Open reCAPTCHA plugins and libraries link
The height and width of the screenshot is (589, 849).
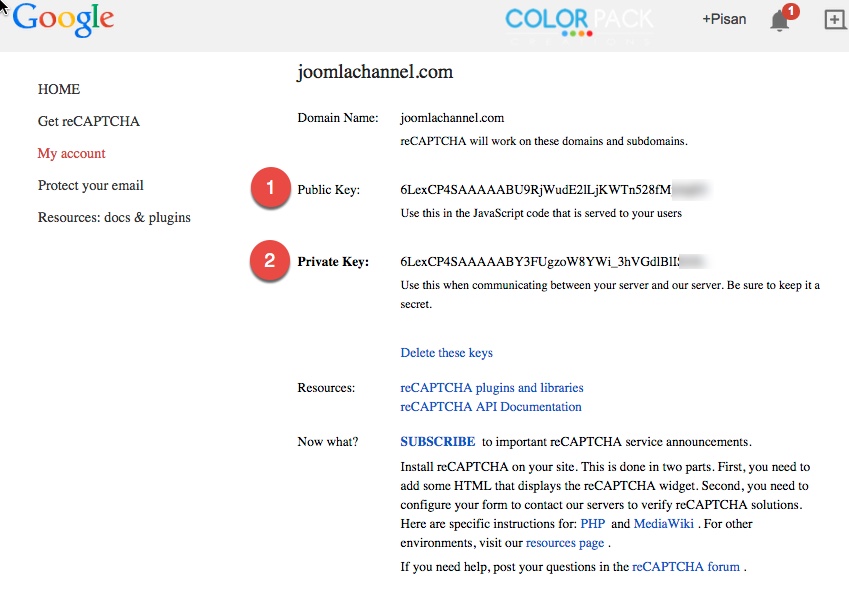(x=492, y=388)
